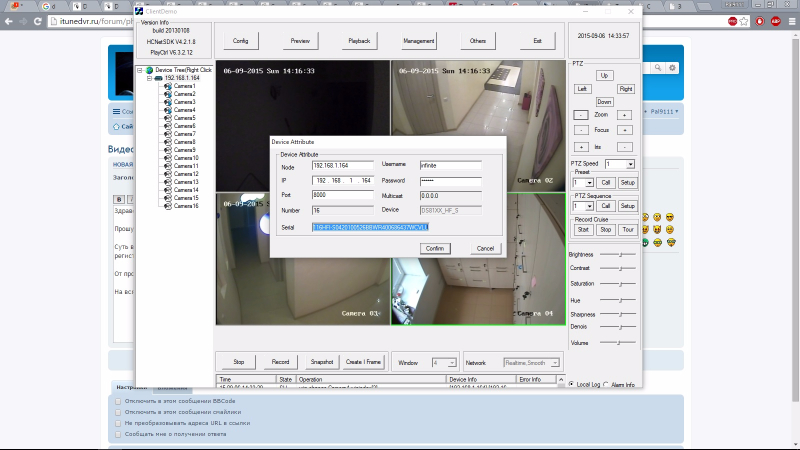Click the Username input field
The image size is (800, 450).
451,165
